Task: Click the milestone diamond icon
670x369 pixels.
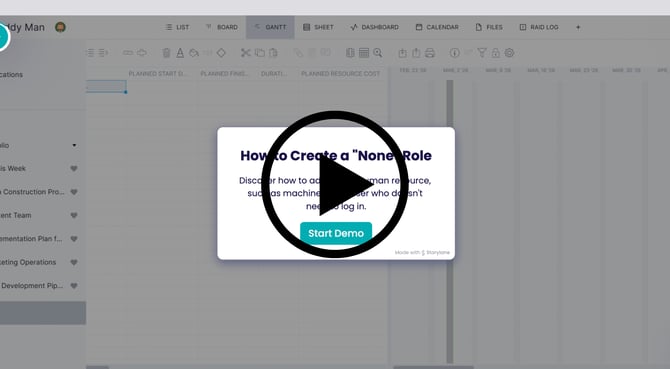Action: tap(221, 53)
